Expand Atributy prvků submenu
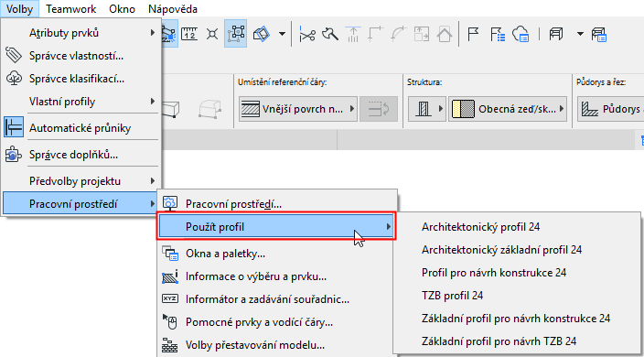This screenshot has width=644, height=357. pos(80,33)
